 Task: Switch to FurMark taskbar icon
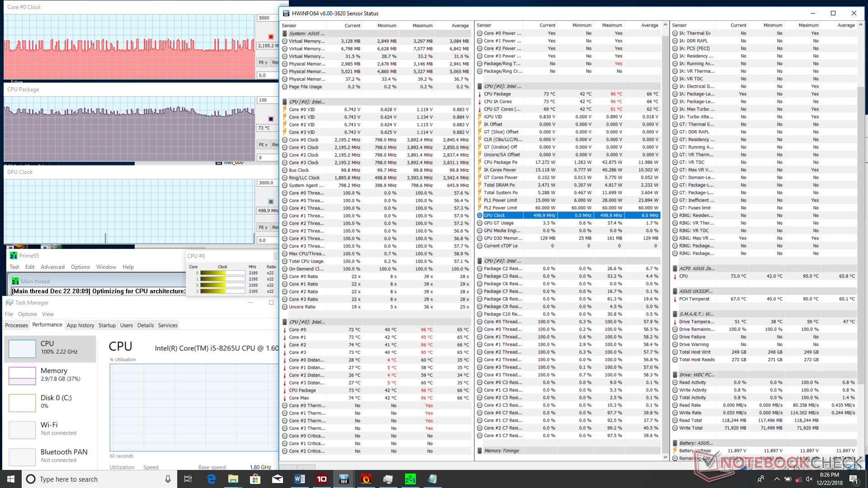366,479
